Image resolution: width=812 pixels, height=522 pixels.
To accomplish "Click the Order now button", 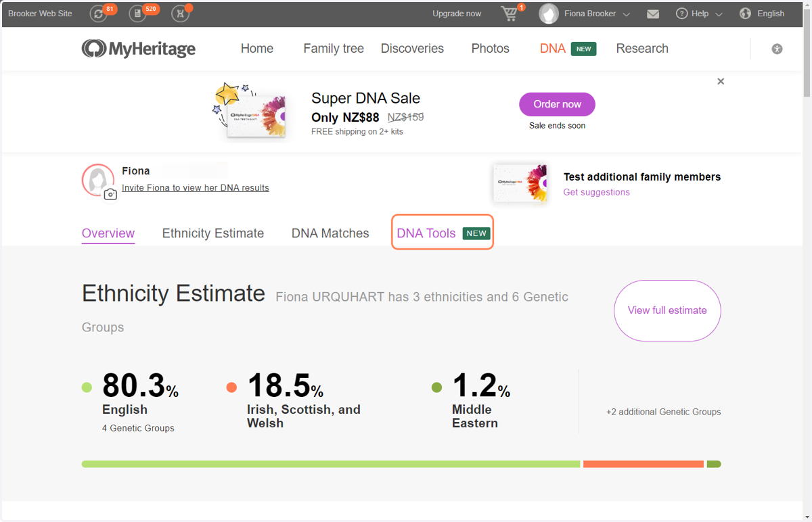I will tap(557, 104).
